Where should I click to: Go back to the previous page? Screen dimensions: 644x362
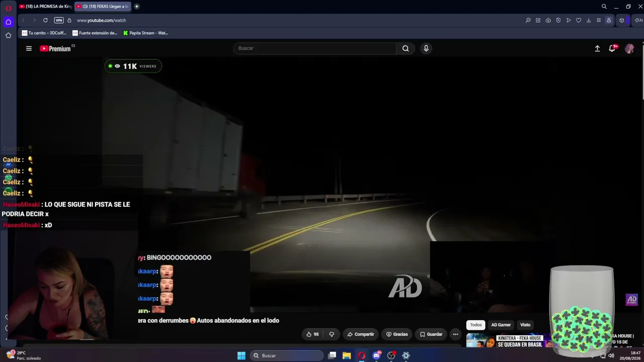pos(23,20)
